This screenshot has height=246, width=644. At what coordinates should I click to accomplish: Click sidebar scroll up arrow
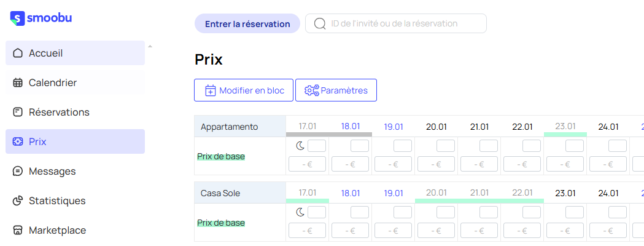click(x=150, y=46)
